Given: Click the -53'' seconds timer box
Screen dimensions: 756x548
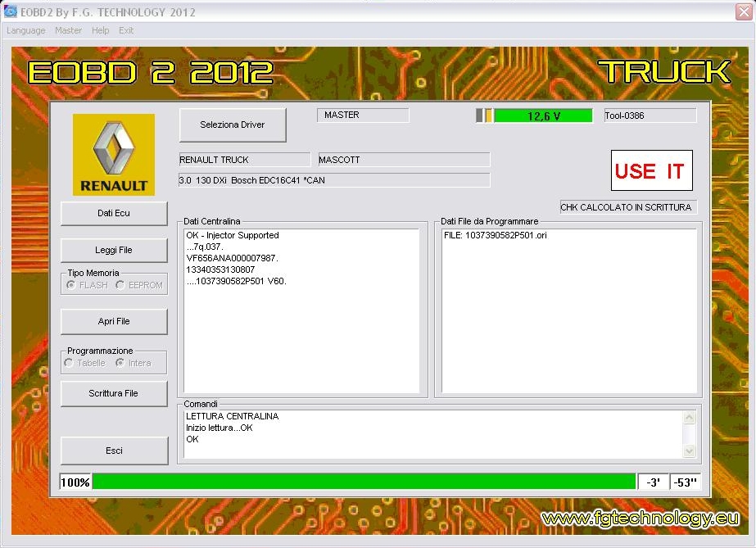Looking at the screenshot, I should tap(685, 482).
